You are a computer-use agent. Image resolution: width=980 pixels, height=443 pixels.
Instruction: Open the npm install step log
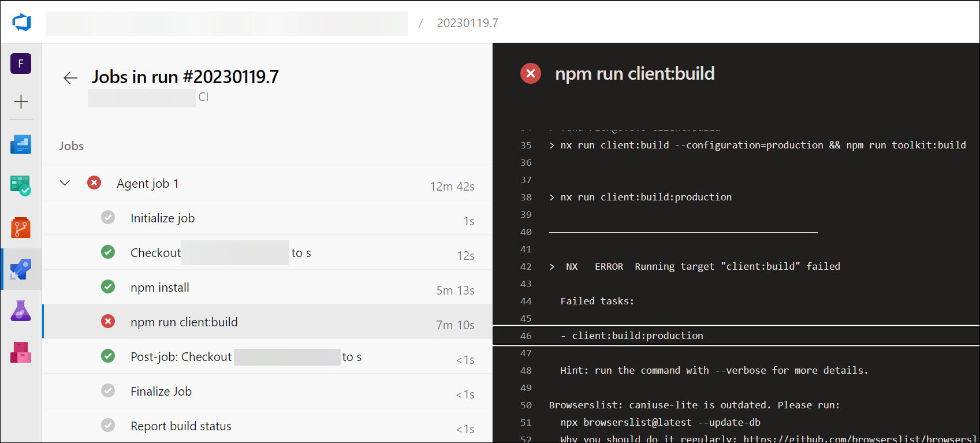click(267, 287)
